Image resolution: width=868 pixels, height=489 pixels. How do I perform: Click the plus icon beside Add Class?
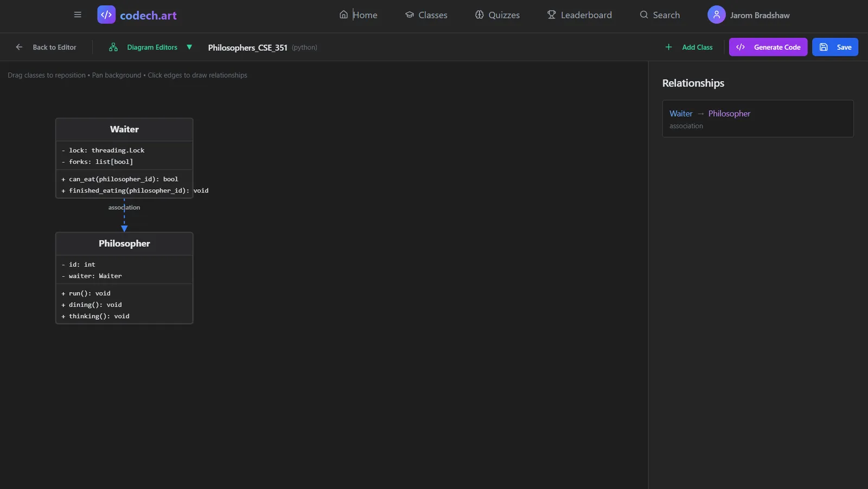click(668, 47)
